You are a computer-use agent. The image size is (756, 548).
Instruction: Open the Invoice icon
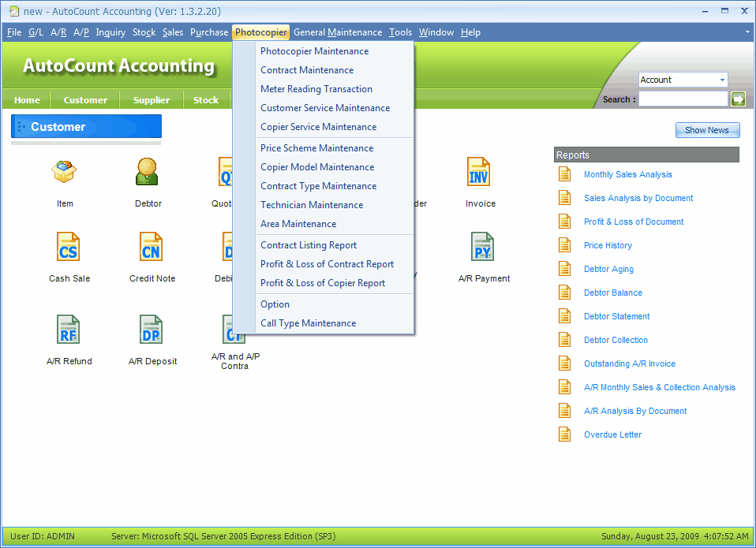coord(479,171)
